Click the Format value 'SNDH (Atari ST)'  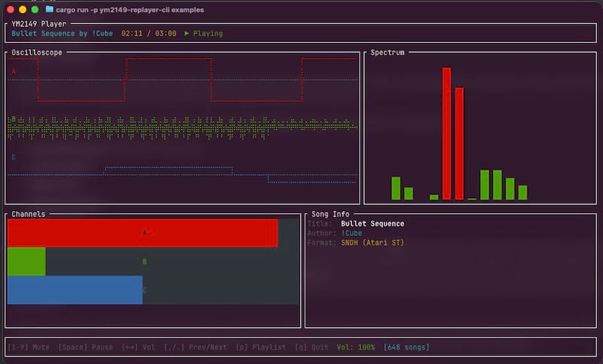click(372, 243)
